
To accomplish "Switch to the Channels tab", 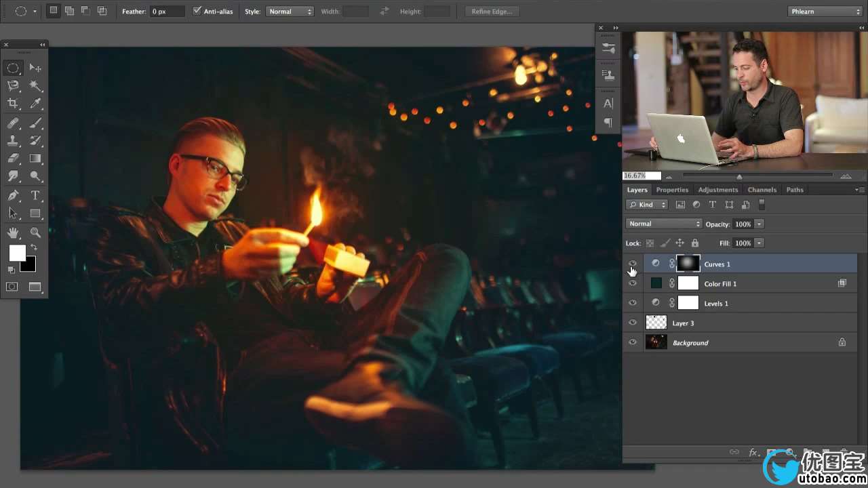I will (x=762, y=190).
